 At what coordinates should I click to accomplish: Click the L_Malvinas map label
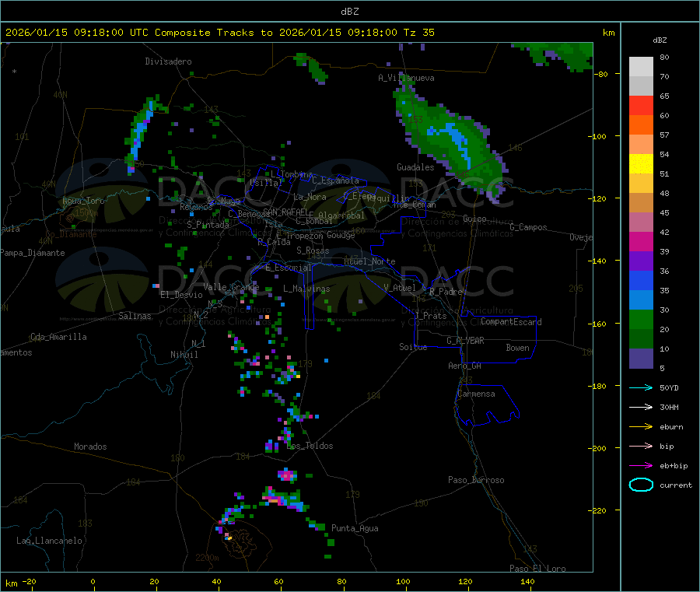[306, 289]
